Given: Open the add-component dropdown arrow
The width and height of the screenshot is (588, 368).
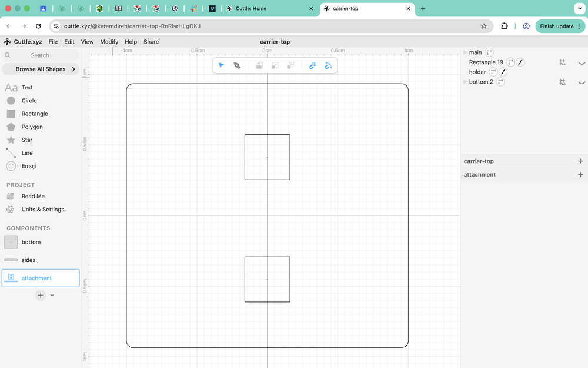Looking at the screenshot, I should click(x=52, y=296).
